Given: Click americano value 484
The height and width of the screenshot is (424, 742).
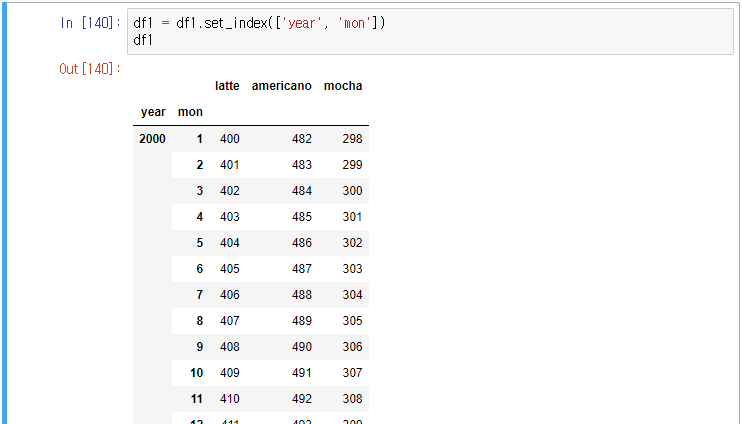Looking at the screenshot, I should point(302,191).
